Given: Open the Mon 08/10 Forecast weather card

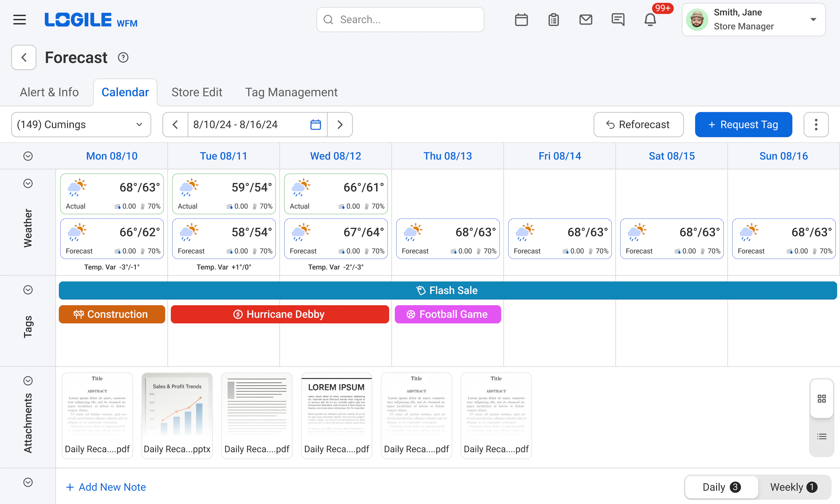Looking at the screenshot, I should [112, 239].
